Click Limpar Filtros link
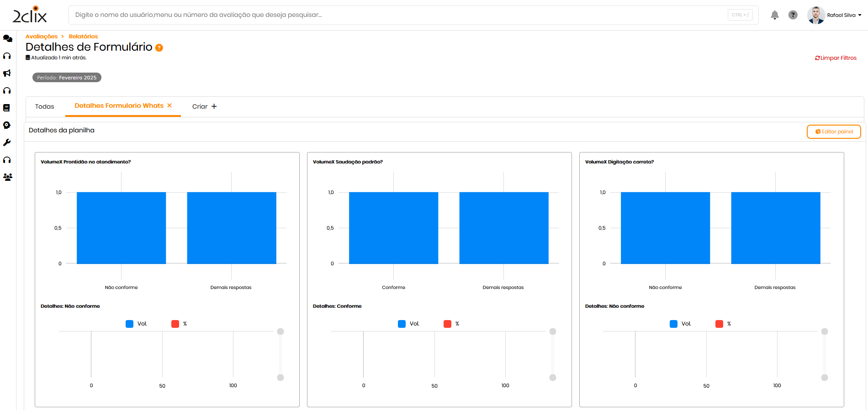 click(x=836, y=58)
